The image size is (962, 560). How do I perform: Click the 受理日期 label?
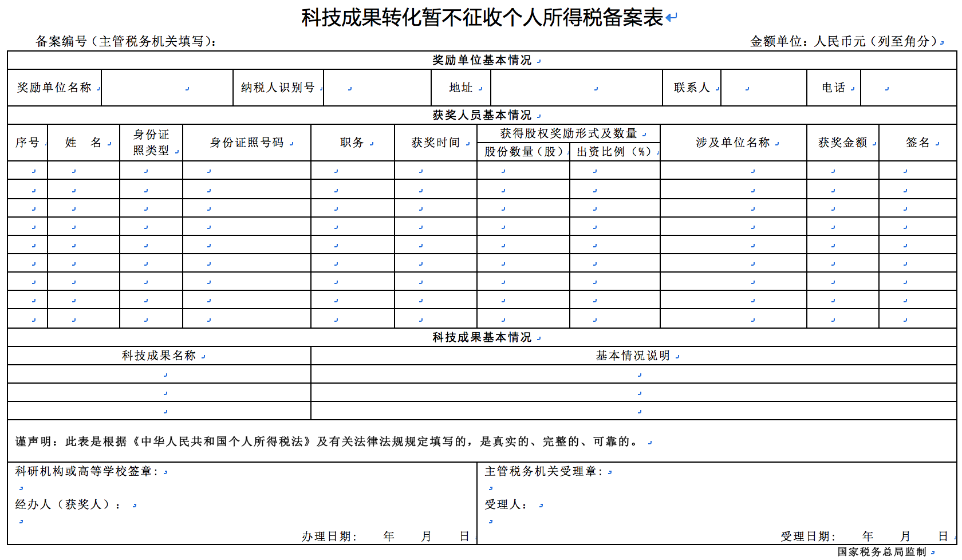coord(808,537)
